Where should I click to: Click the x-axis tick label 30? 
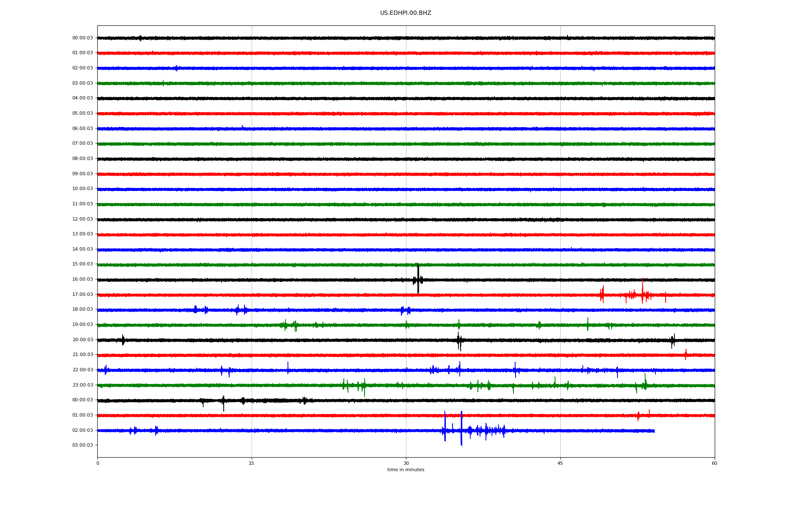tap(406, 463)
